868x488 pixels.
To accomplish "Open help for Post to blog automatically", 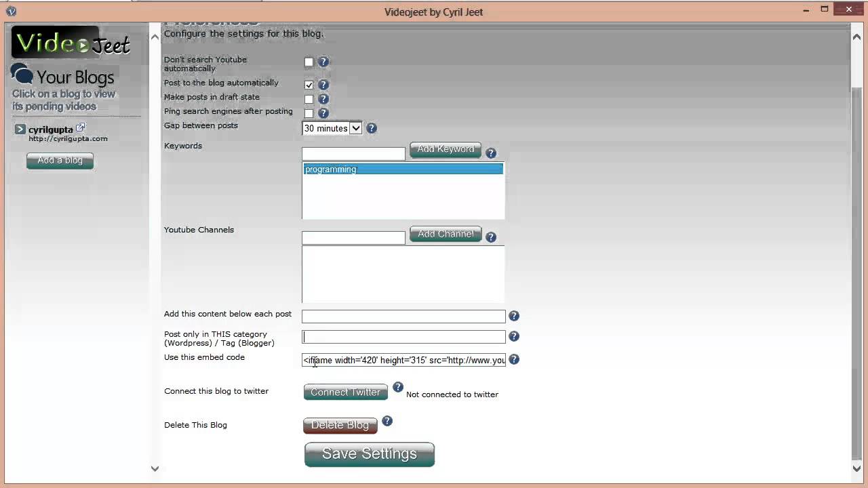I will (323, 85).
